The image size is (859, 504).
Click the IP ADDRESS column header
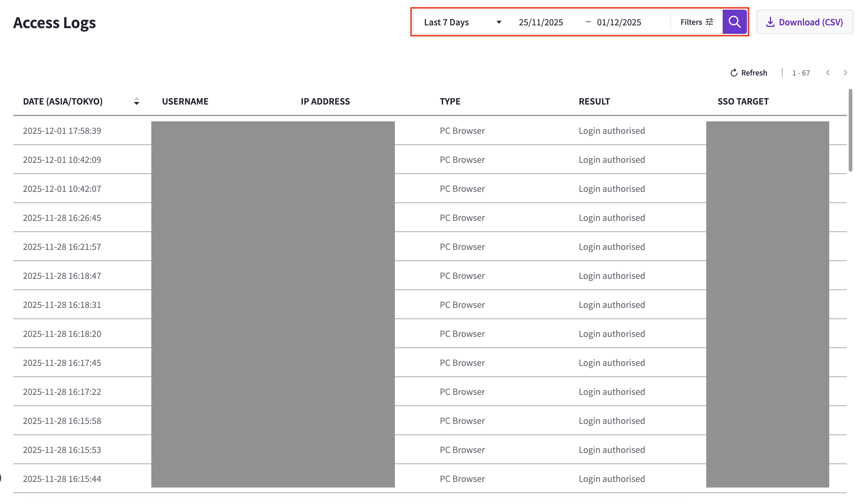click(x=325, y=102)
